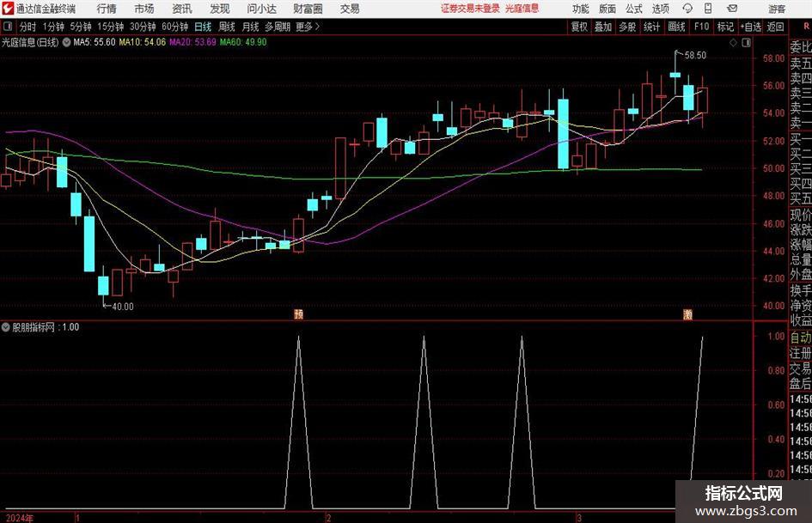Click the 叠加 overlay button
This screenshot has height=523, width=812.
(x=603, y=27)
